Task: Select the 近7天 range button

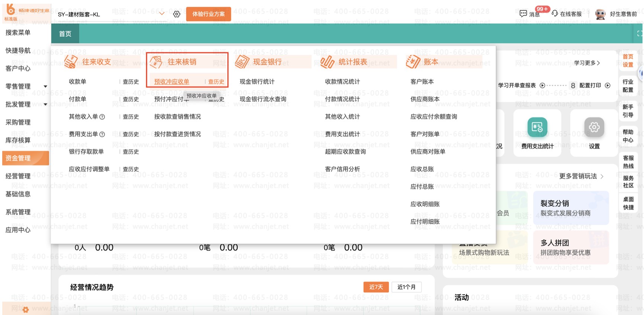Action: (376, 287)
